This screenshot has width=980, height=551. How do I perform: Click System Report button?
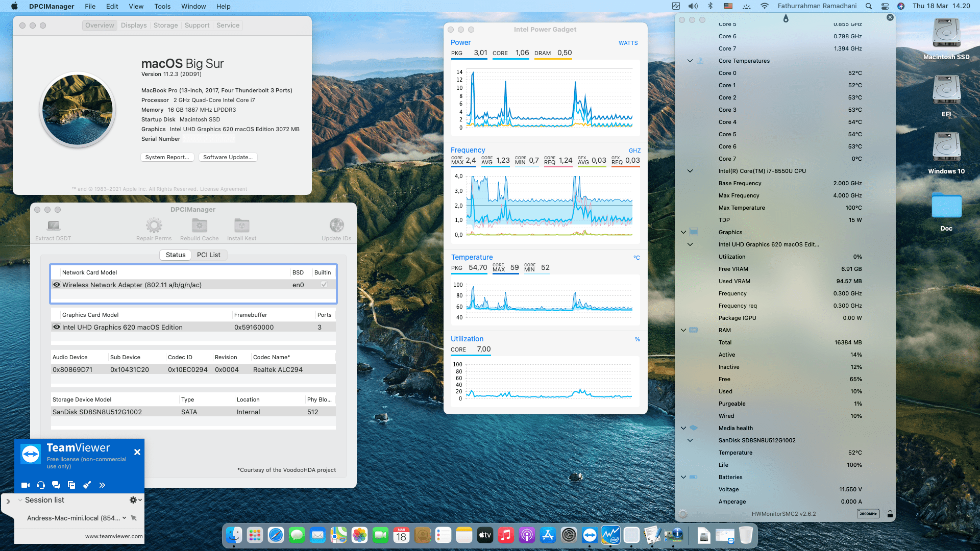(167, 157)
